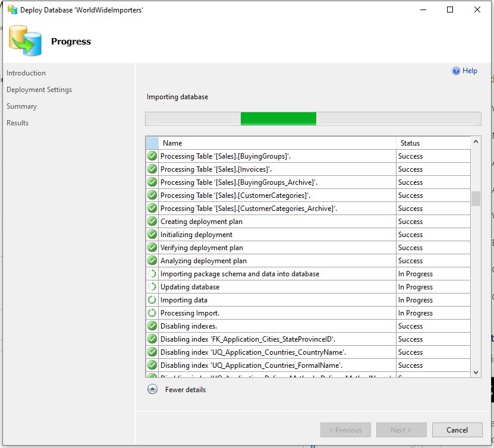The width and height of the screenshot is (494, 448).
Task: Click success icon for Disabling indexes row
Action: click(x=152, y=326)
